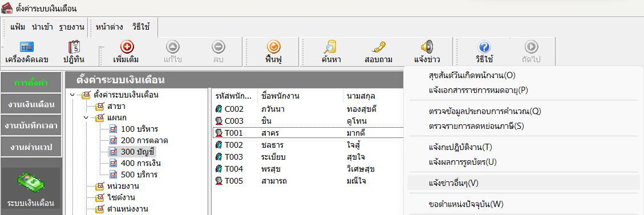Click the app icon in title bar

tap(7, 8)
